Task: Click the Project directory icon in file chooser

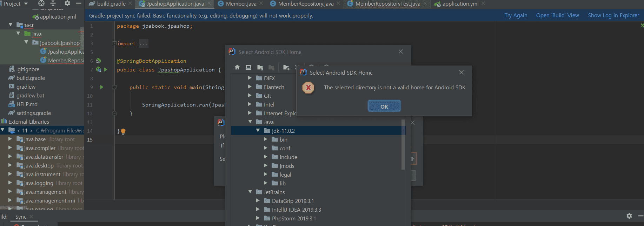Action: [260, 67]
